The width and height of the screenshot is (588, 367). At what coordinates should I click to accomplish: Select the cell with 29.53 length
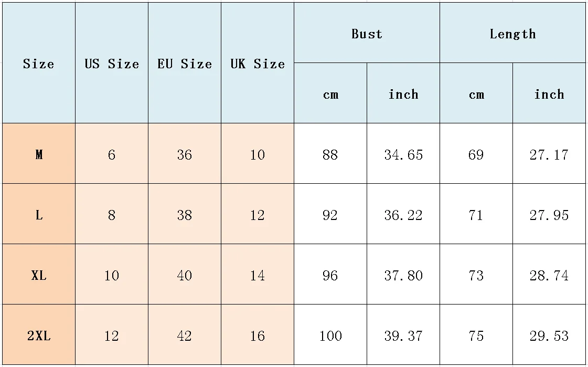click(x=549, y=335)
